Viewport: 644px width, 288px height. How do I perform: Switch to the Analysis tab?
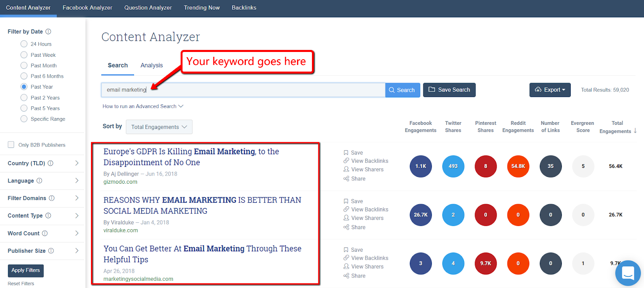coord(152,65)
